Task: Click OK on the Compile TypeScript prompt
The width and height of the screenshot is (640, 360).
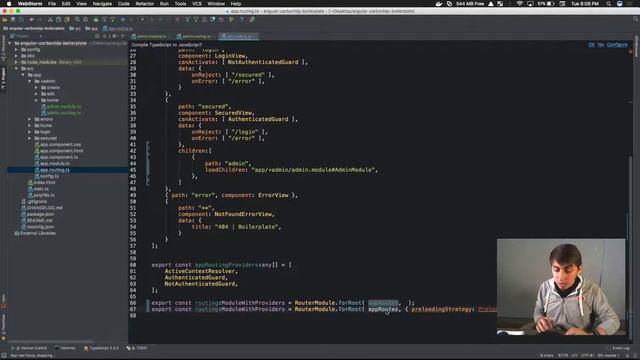Action: pyautogui.click(x=591, y=44)
